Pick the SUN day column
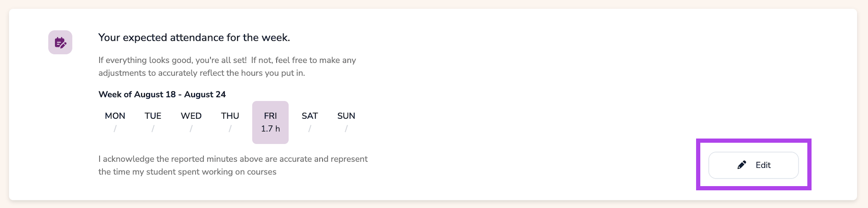The width and height of the screenshot is (868, 208). tap(346, 122)
